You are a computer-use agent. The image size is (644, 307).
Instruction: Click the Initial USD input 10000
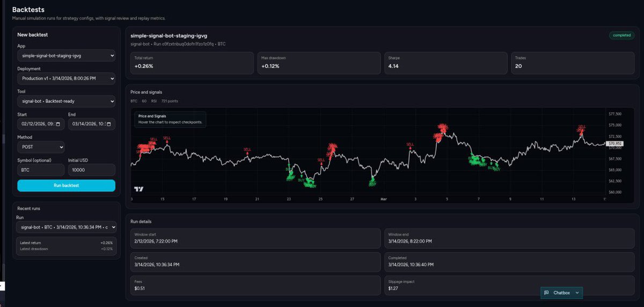92,170
